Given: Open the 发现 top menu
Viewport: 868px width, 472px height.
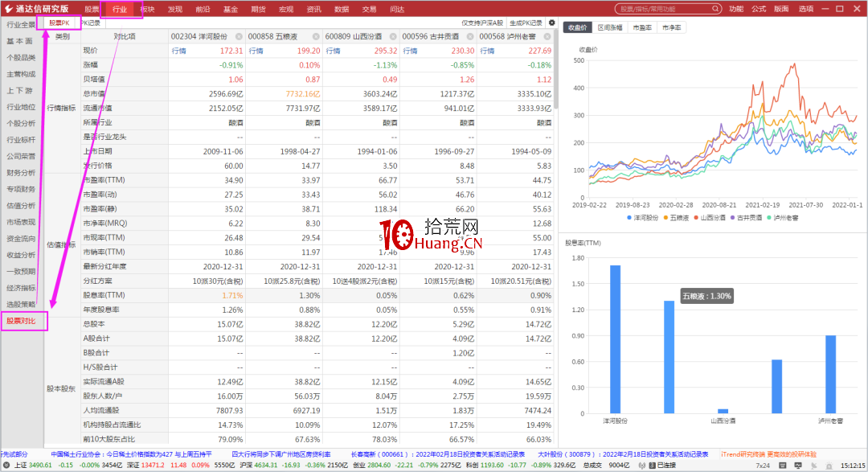Looking at the screenshot, I should (175, 9).
